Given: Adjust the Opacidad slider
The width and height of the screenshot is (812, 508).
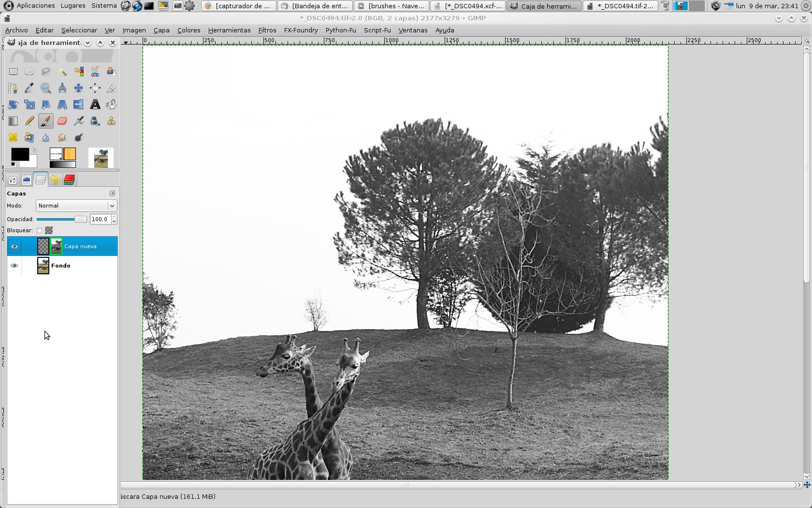Looking at the screenshot, I should 61,219.
